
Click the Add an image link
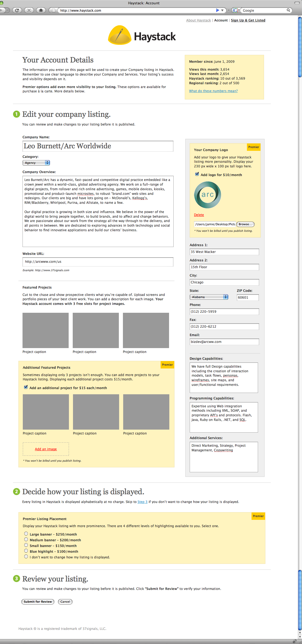click(x=46, y=449)
